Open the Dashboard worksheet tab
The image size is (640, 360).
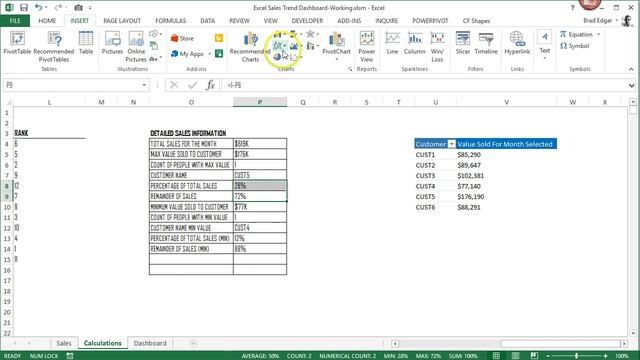[150, 343]
